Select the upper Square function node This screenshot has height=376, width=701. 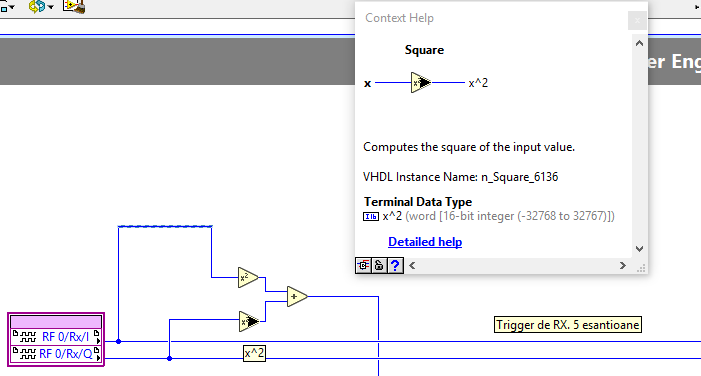[247, 278]
